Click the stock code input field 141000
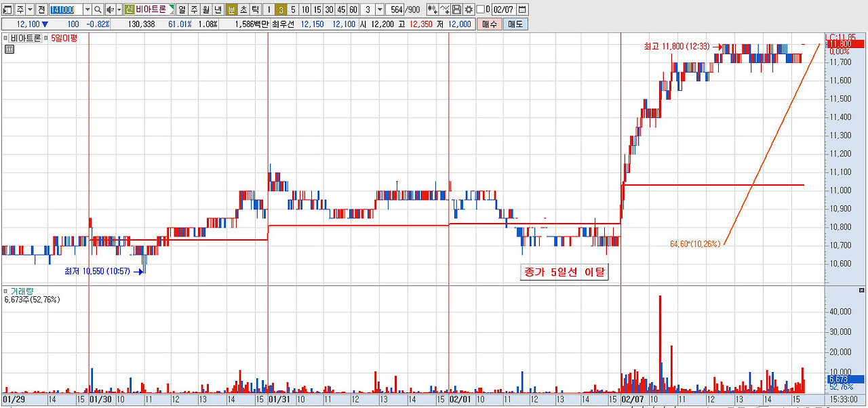 (x=66, y=9)
